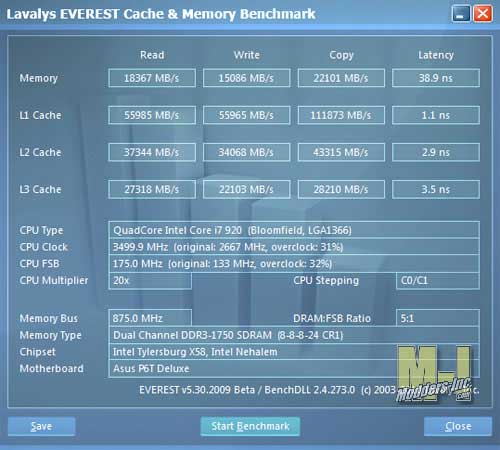Click Chipset field Intel Tylersburg X58
Image resolution: width=500 pixels, height=450 pixels.
pos(294,352)
